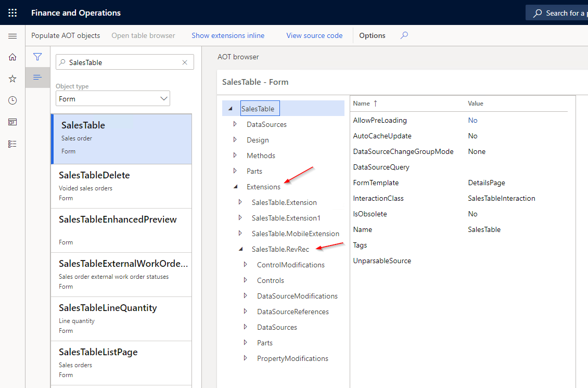Open Modules list icon in sidebar
The image size is (588, 388).
click(12, 144)
